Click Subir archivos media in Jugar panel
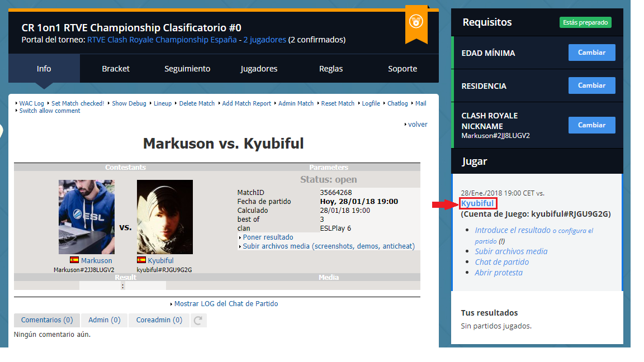 (x=511, y=251)
